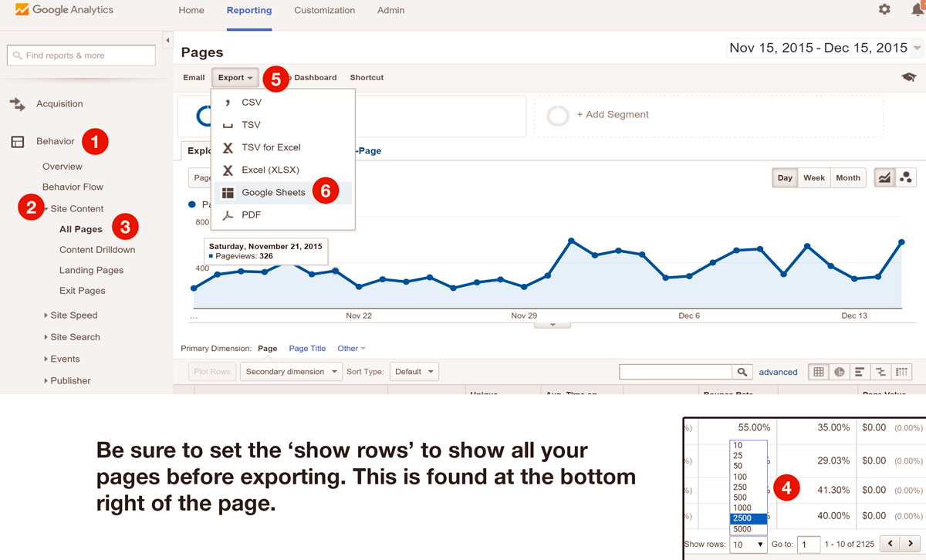Expand chart handle below the graph
The height and width of the screenshot is (560, 926).
click(553, 325)
